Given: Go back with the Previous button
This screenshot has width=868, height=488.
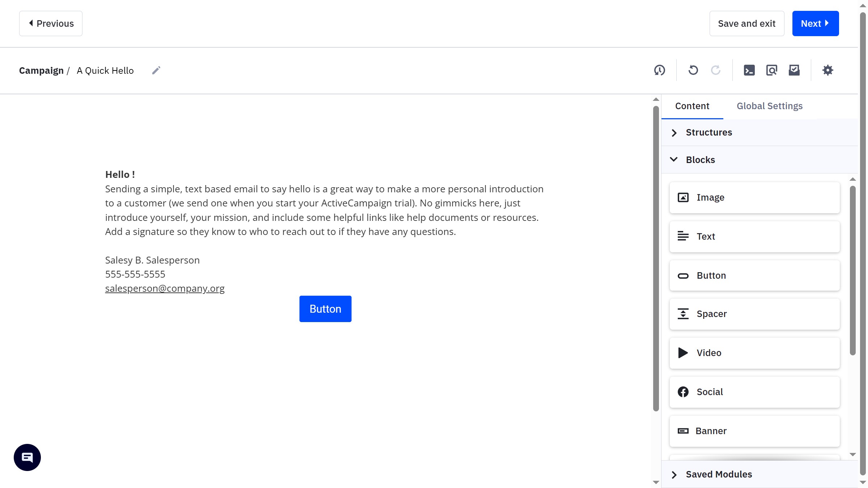Looking at the screenshot, I should [x=51, y=23].
